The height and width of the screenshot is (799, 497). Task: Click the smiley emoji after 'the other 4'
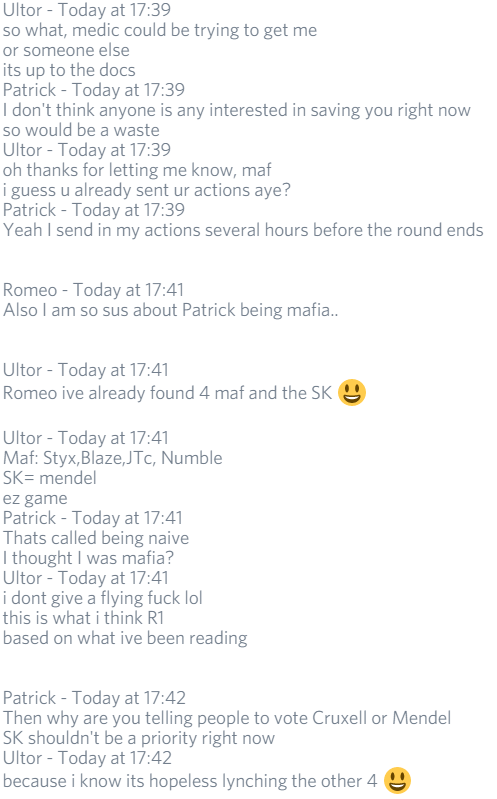(x=397, y=780)
